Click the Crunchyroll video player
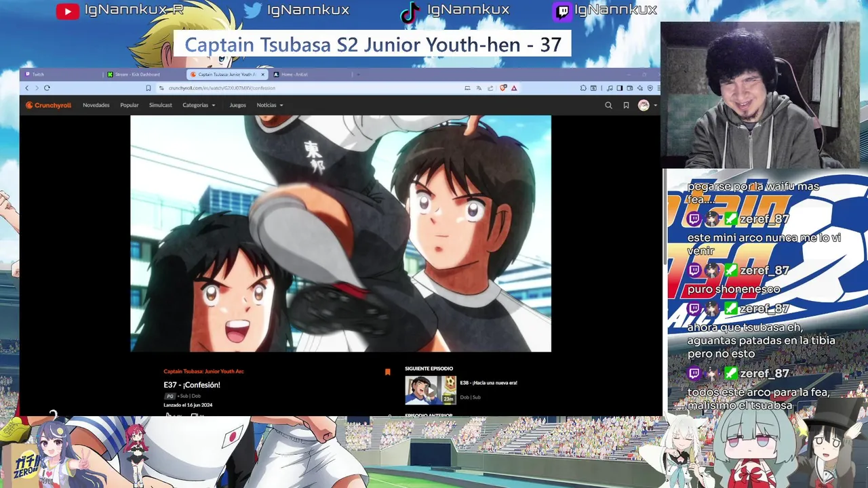The height and width of the screenshot is (488, 868). (340, 233)
